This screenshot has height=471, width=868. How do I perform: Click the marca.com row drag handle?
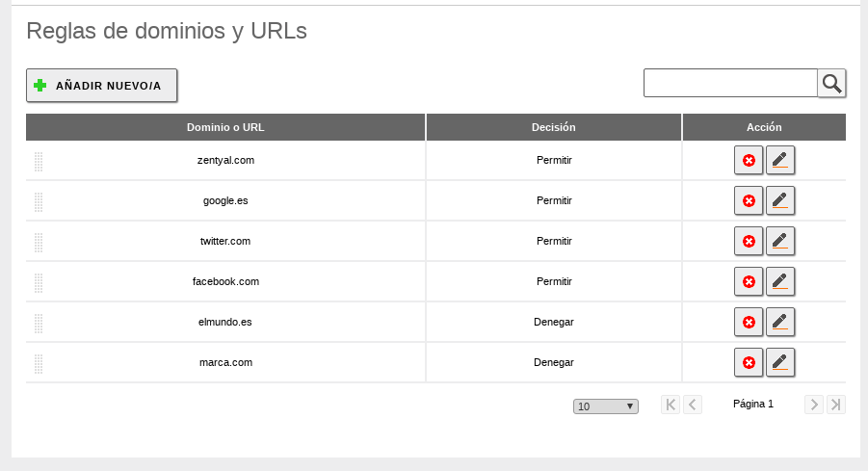pos(39,364)
